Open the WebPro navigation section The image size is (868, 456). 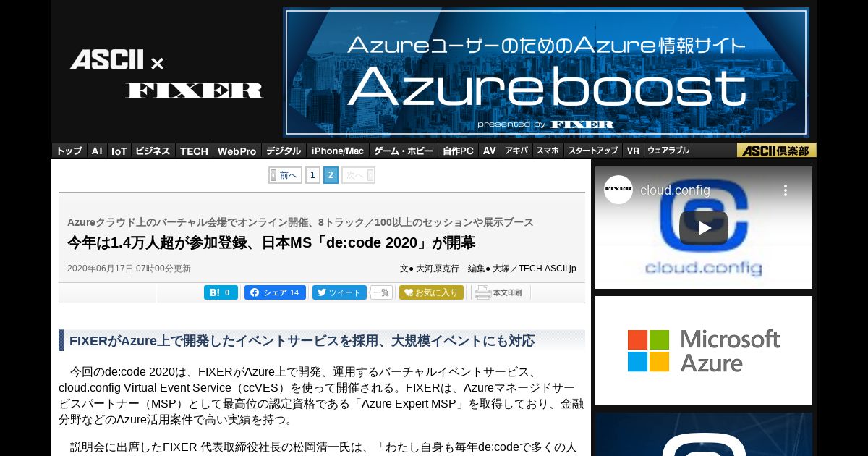(x=237, y=151)
